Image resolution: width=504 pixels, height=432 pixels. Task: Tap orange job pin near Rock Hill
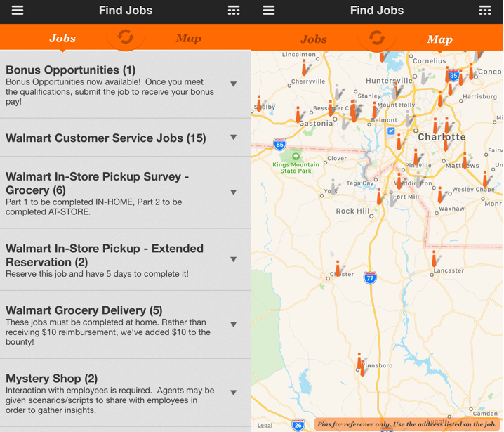coord(379,197)
